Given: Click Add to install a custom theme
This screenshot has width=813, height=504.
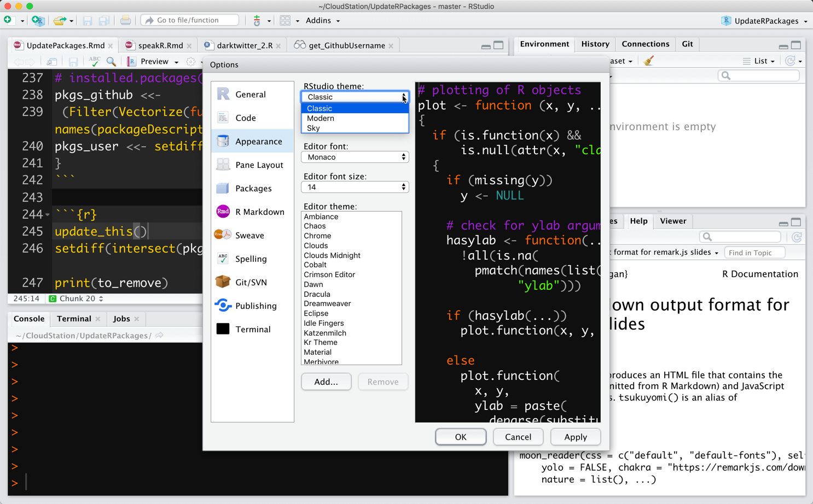Looking at the screenshot, I should coord(326,382).
